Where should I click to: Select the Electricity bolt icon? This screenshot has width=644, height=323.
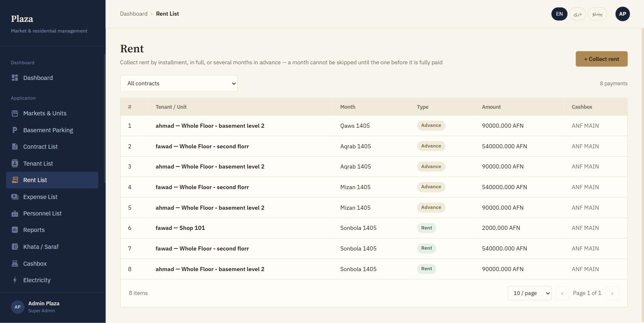point(15,280)
